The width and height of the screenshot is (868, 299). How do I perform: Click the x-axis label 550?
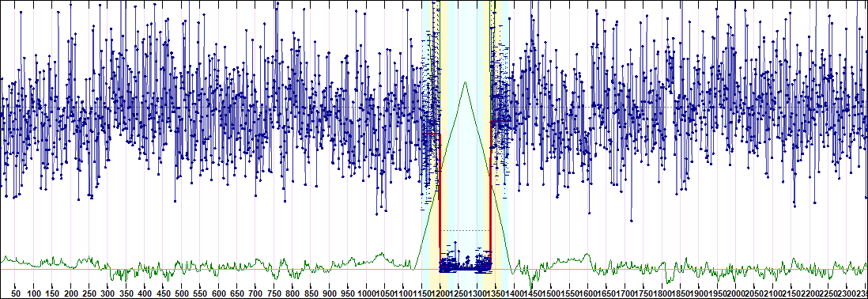pos(200,293)
